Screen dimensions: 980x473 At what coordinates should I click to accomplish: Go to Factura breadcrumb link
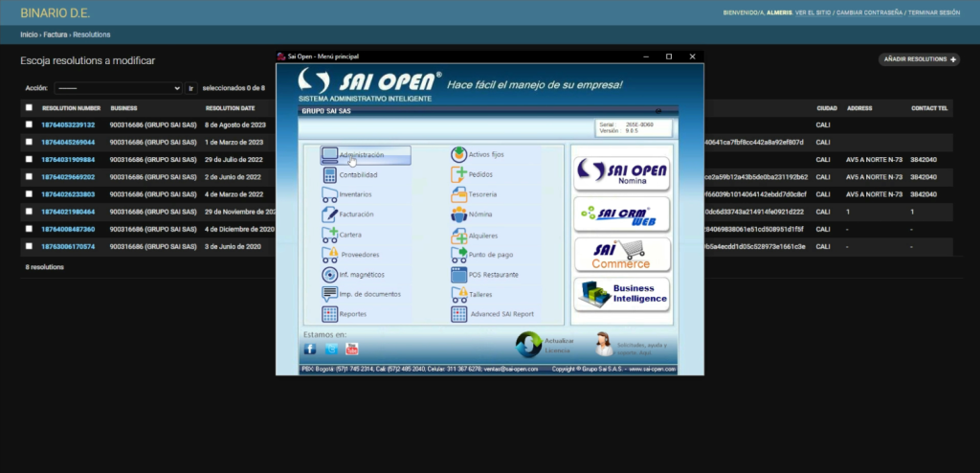(55, 34)
